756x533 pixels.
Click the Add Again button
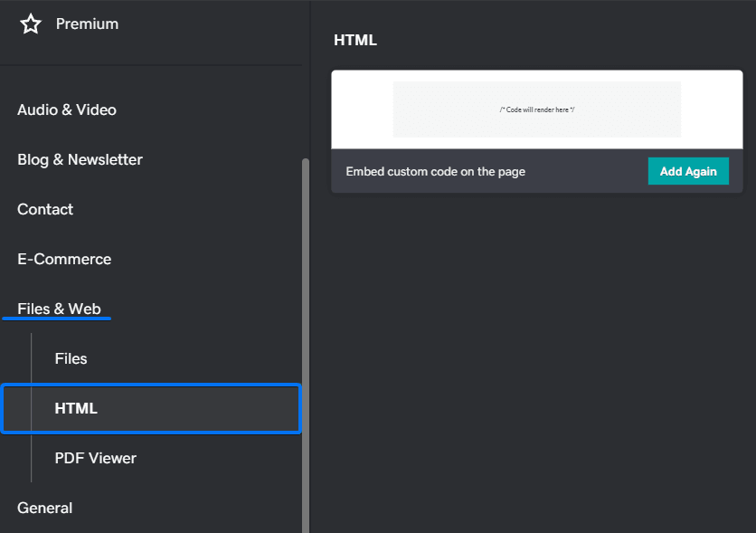tap(688, 171)
